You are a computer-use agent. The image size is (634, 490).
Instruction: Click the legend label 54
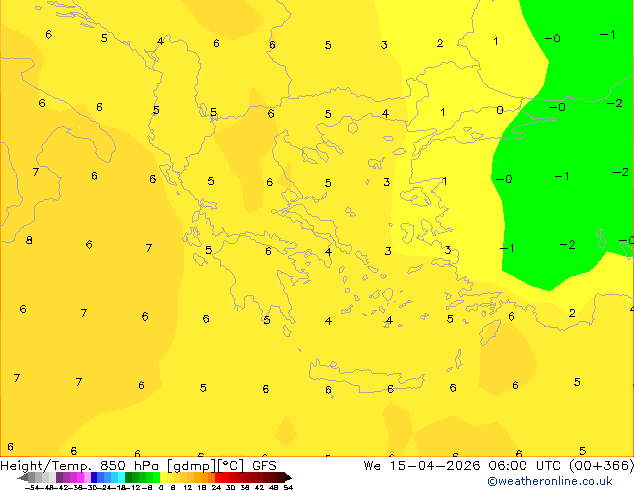pos(288,487)
